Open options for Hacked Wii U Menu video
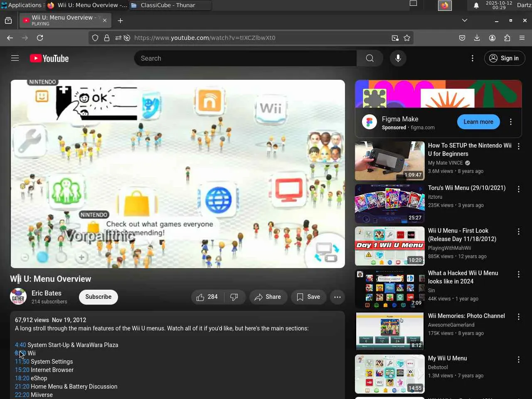The height and width of the screenshot is (399, 532). [x=519, y=274]
